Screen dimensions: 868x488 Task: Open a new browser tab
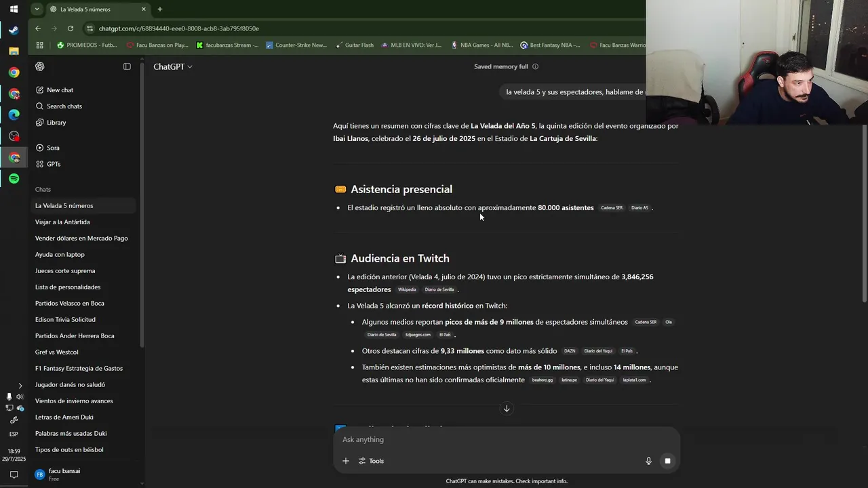tap(160, 9)
